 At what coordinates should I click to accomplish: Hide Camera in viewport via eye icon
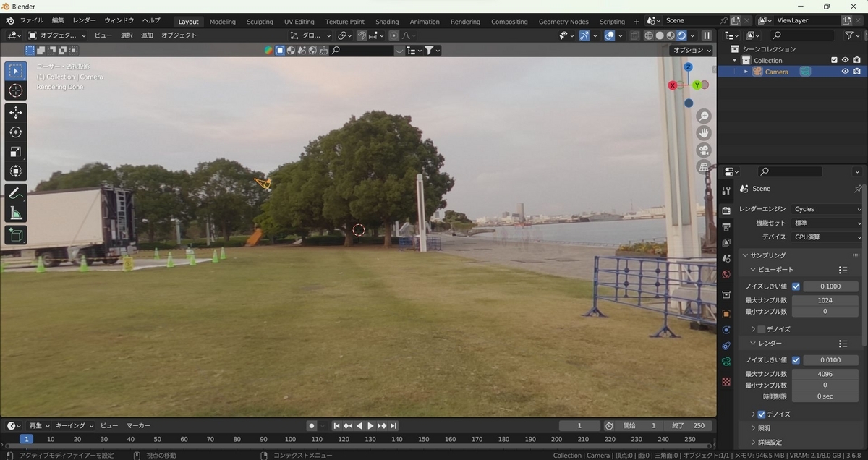[x=845, y=72]
